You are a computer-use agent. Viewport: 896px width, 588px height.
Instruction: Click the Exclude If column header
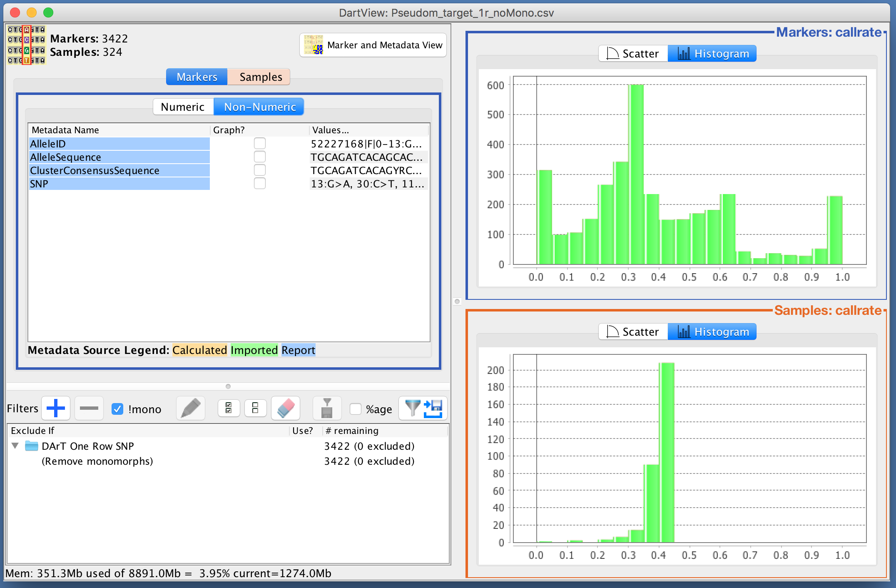tap(148, 431)
